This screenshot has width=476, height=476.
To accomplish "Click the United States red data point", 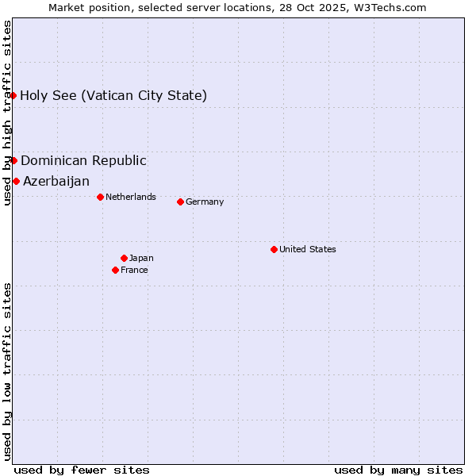I will coord(274,249).
